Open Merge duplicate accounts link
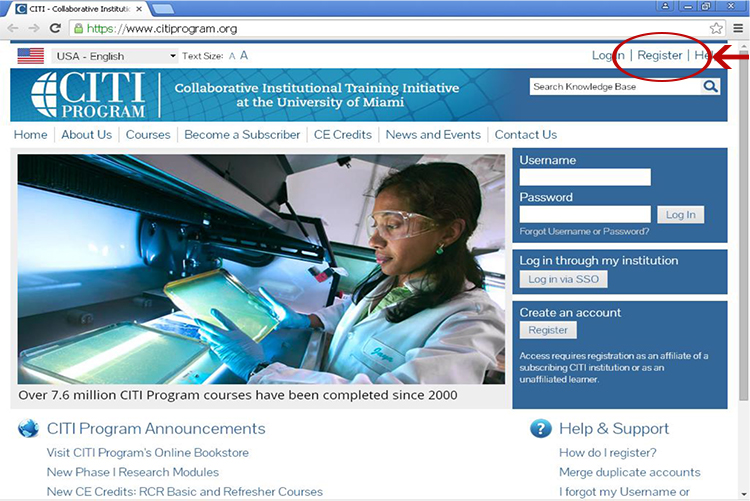The image size is (750, 501). coord(630,472)
